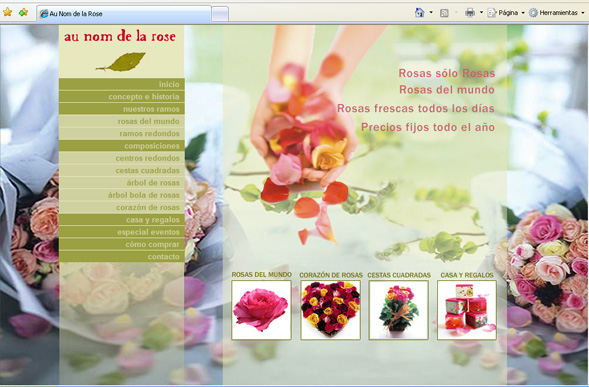This screenshot has height=387, width=589.
Task: Select árbol de rosas menu item
Action: click(x=122, y=183)
